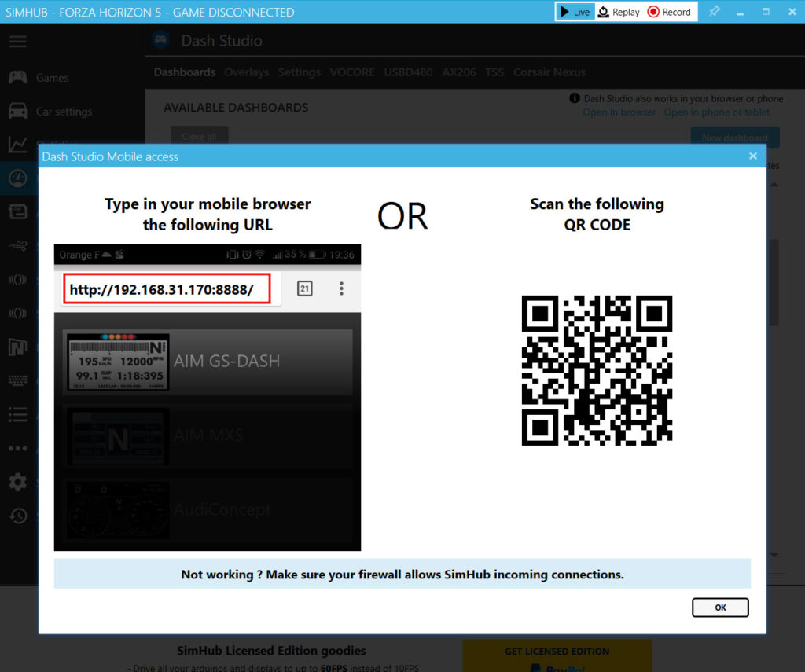Screen dimensions: 805x672
Task: Click Open in browser link
Action: 619,112
